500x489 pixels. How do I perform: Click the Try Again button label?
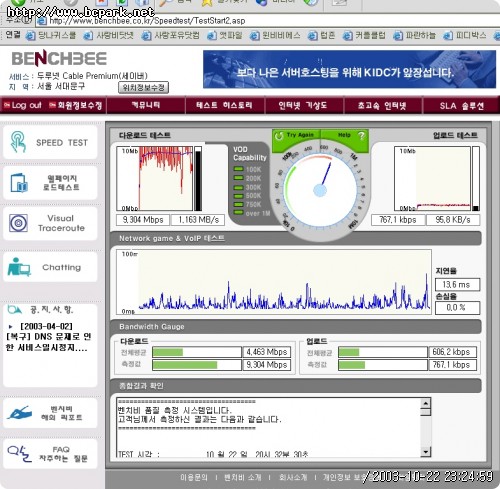click(x=300, y=135)
